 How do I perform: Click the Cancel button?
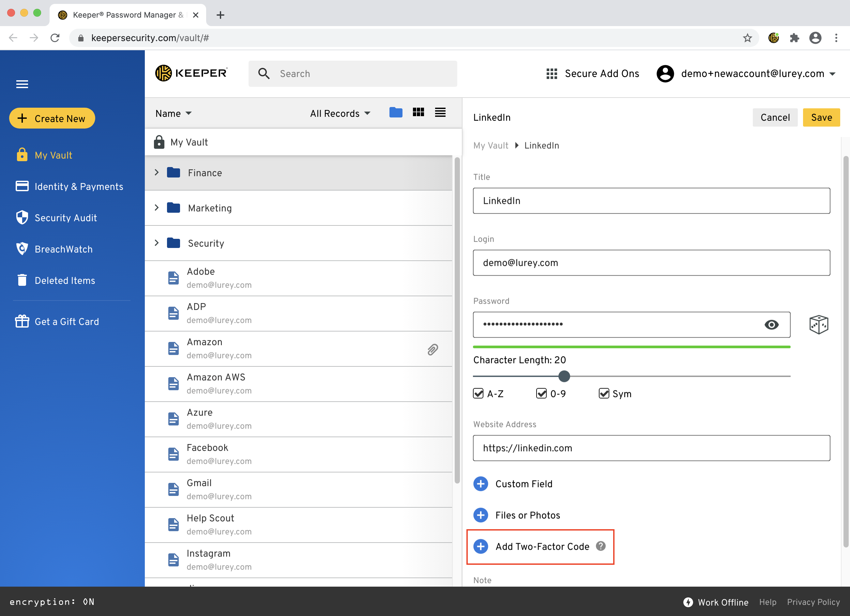coord(775,117)
